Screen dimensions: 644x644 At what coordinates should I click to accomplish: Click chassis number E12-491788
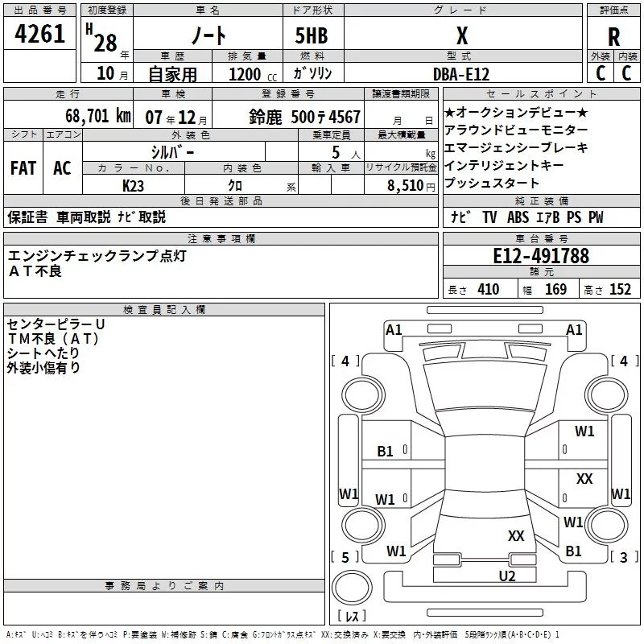point(541,255)
